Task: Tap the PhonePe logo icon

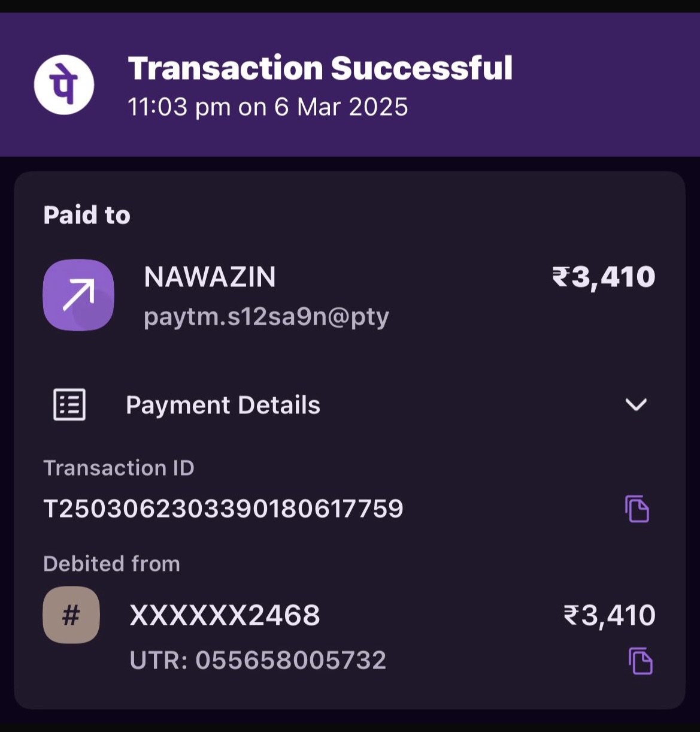Action: click(x=63, y=84)
